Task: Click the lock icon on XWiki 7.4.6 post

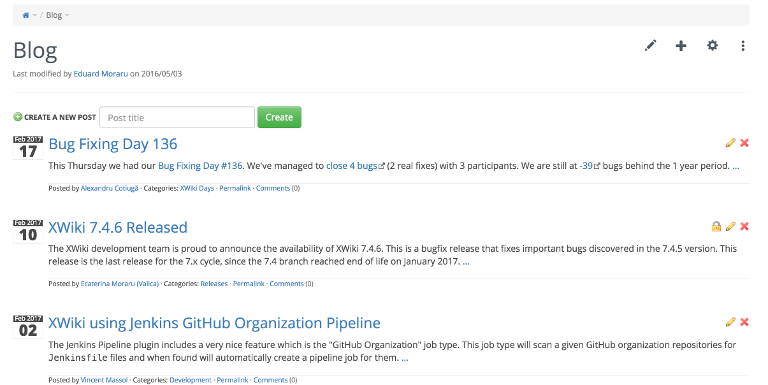Action: [x=716, y=226]
